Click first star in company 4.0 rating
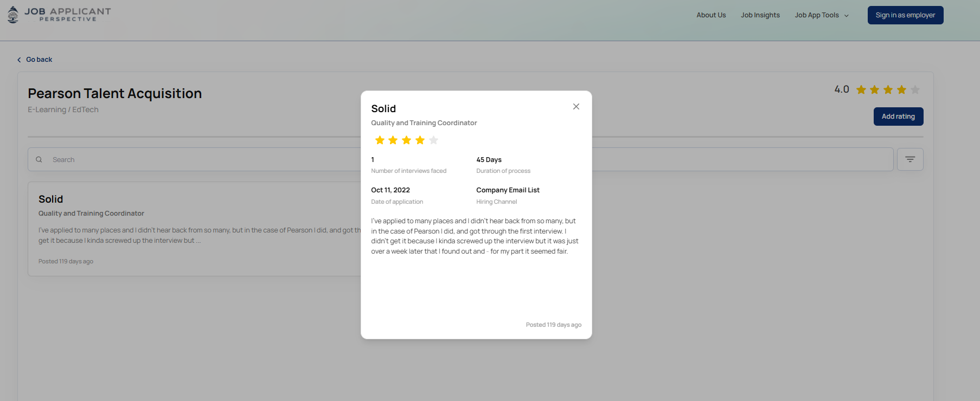 (x=861, y=90)
